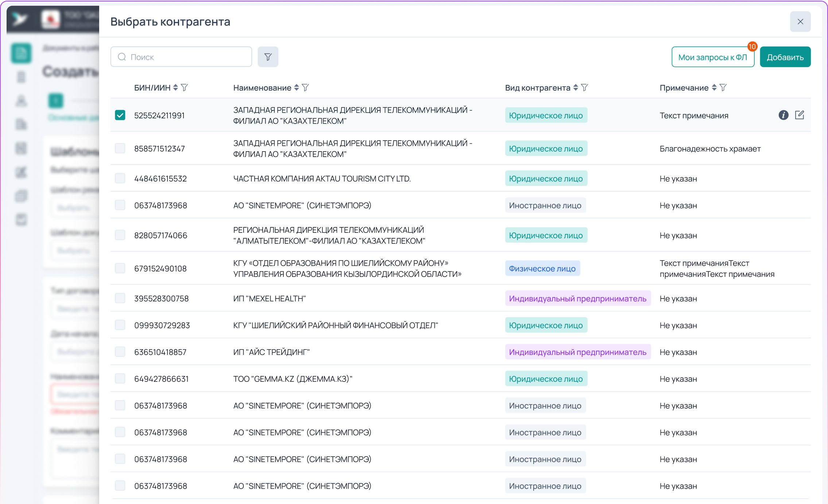Select checkbox for 448461615532
This screenshot has height=504, width=828.
120,178
